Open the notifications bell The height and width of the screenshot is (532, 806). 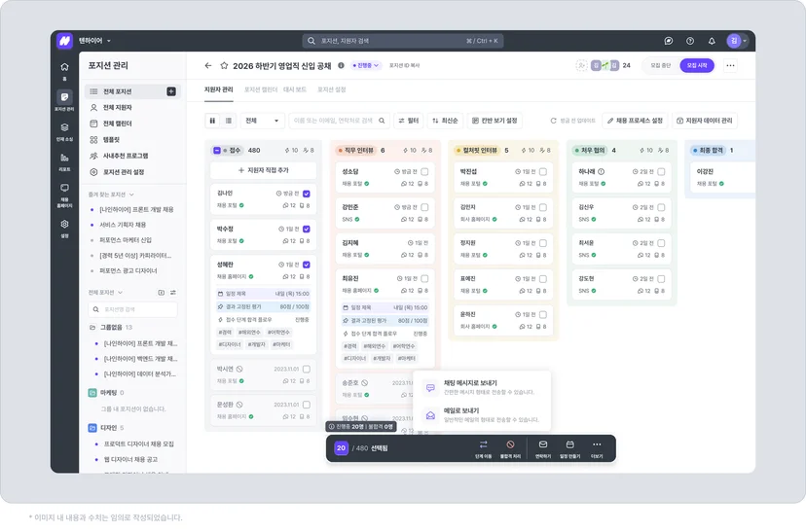(x=712, y=41)
